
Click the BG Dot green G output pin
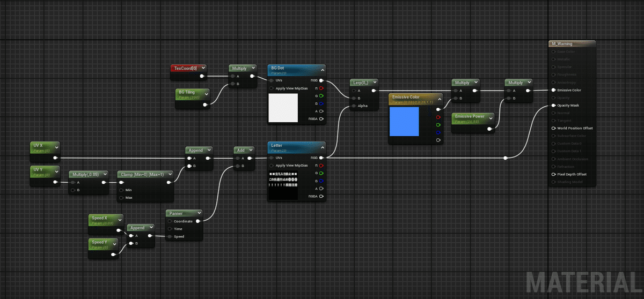pyautogui.click(x=321, y=96)
